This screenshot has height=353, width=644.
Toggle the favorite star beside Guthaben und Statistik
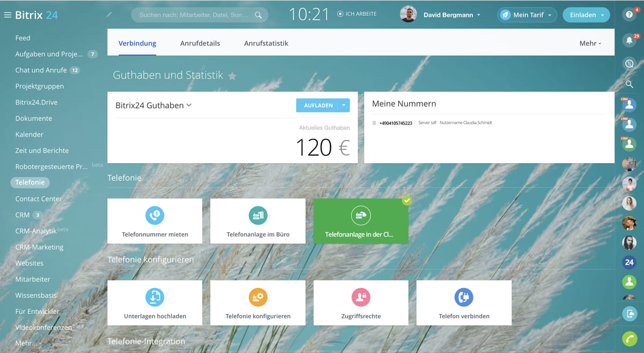click(232, 76)
